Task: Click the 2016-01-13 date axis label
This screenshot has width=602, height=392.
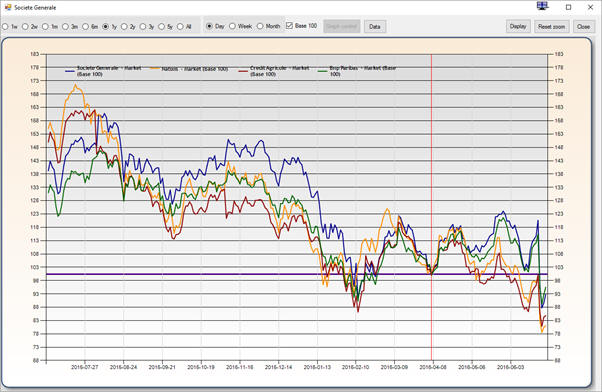Action: point(317,367)
